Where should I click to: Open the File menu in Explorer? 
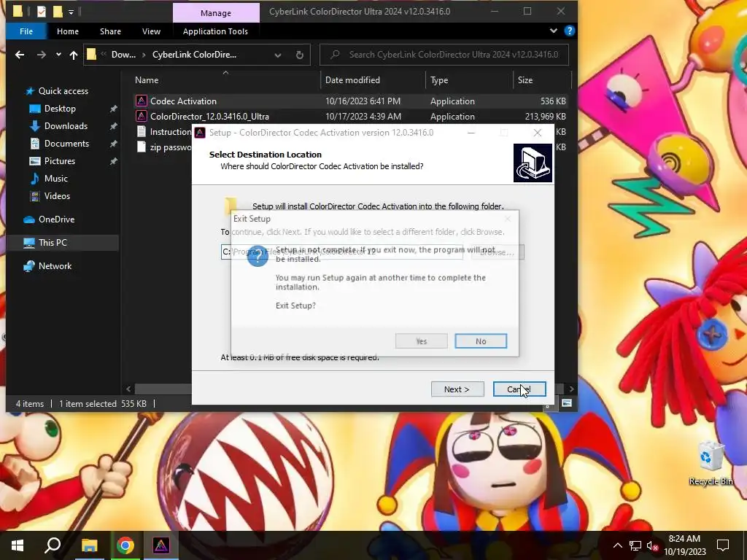coord(26,31)
